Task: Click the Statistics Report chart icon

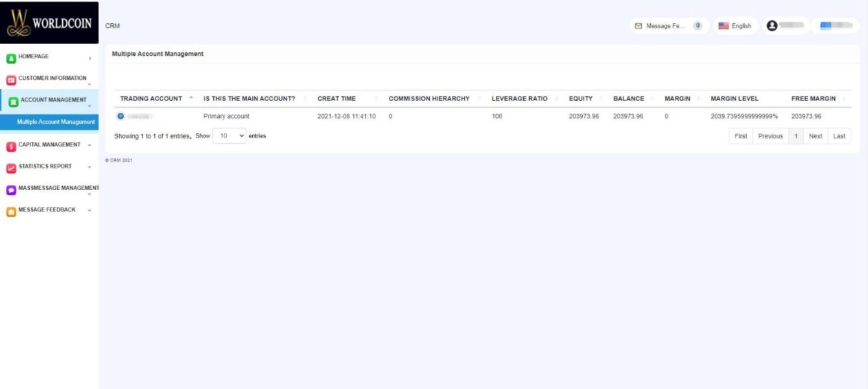Action: (11, 168)
